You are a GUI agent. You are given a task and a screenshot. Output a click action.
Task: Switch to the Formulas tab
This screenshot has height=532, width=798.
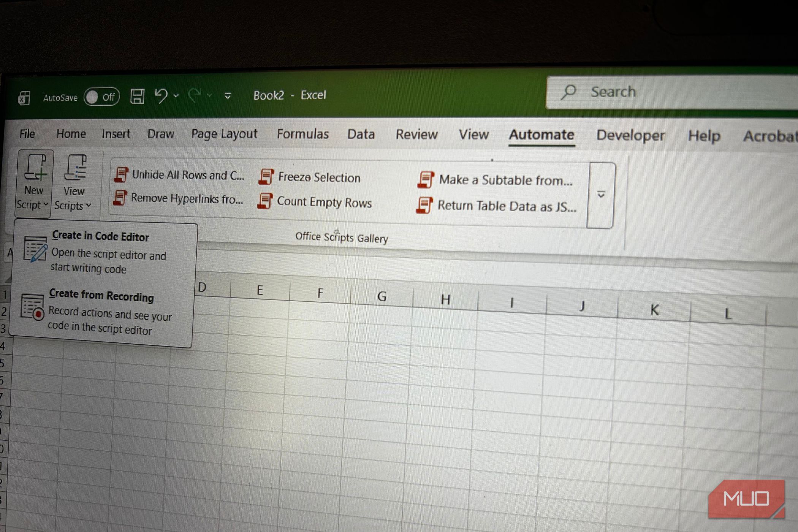point(302,134)
